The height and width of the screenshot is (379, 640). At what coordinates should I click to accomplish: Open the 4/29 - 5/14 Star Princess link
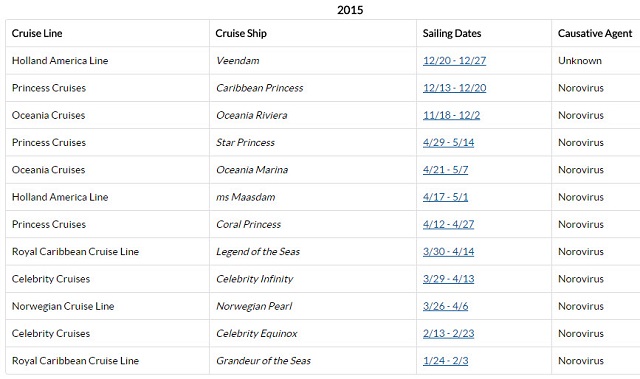pos(449,143)
